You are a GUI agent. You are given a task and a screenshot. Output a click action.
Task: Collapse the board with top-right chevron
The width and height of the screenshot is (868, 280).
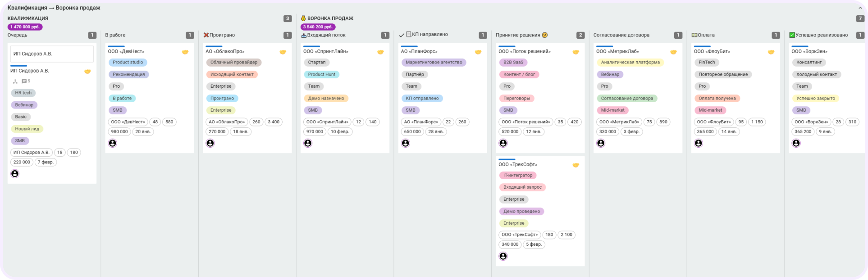tap(860, 8)
